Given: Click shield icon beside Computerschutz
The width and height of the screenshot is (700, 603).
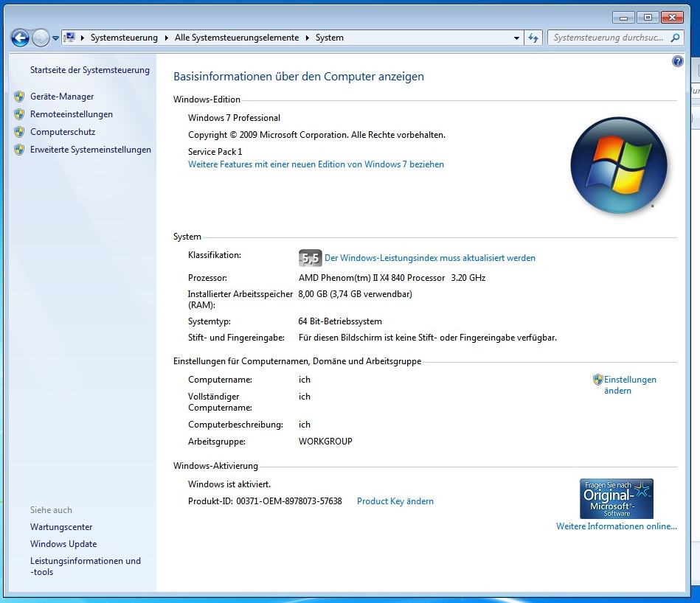Looking at the screenshot, I should tap(19, 132).
